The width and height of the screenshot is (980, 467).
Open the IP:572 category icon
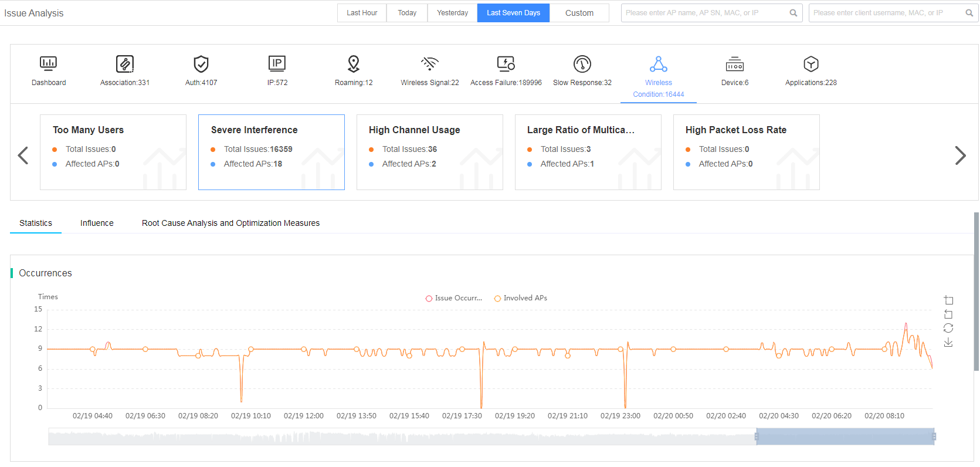click(x=277, y=63)
